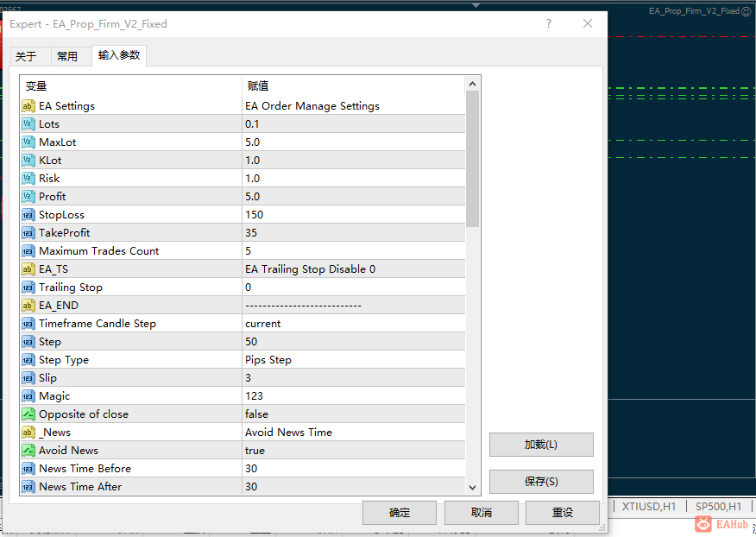The image size is (756, 537).
Task: Click the icon next to KLot
Action: 28,161
